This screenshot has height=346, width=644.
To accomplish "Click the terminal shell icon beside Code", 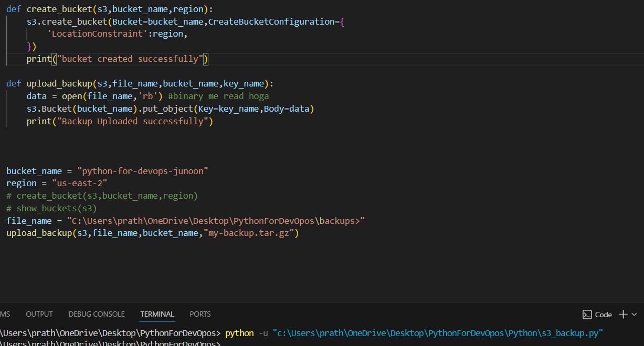I will [587, 315].
